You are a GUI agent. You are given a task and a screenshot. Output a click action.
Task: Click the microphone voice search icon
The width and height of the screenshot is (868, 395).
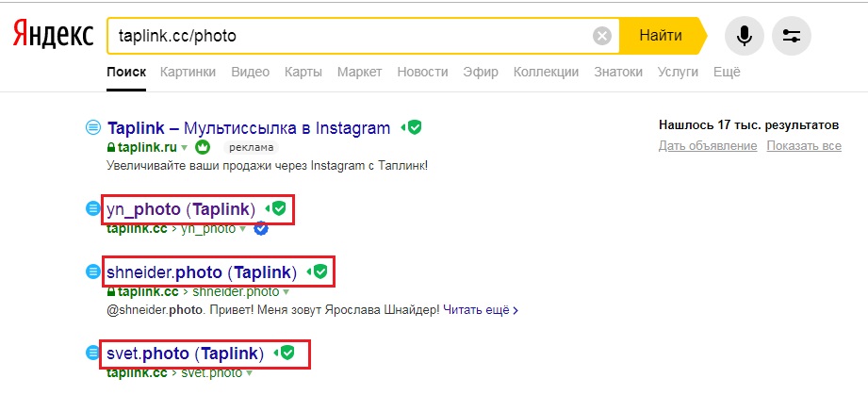745,37
